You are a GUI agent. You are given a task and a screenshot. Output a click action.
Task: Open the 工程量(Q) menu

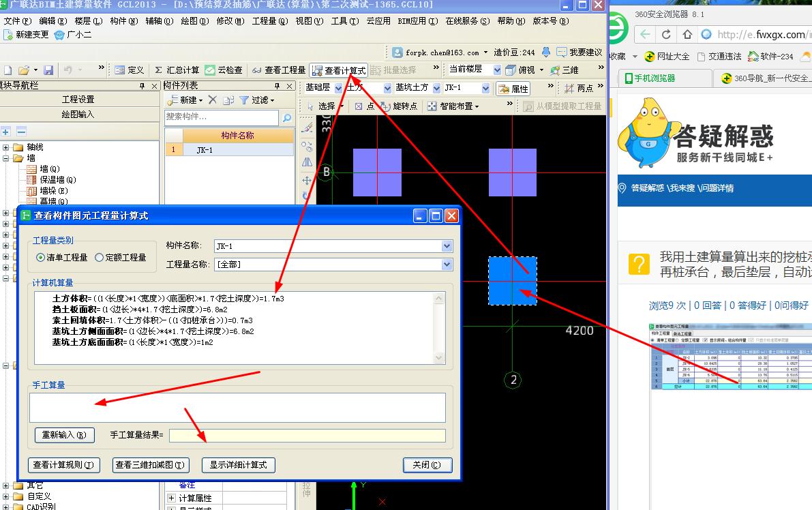tap(270, 21)
